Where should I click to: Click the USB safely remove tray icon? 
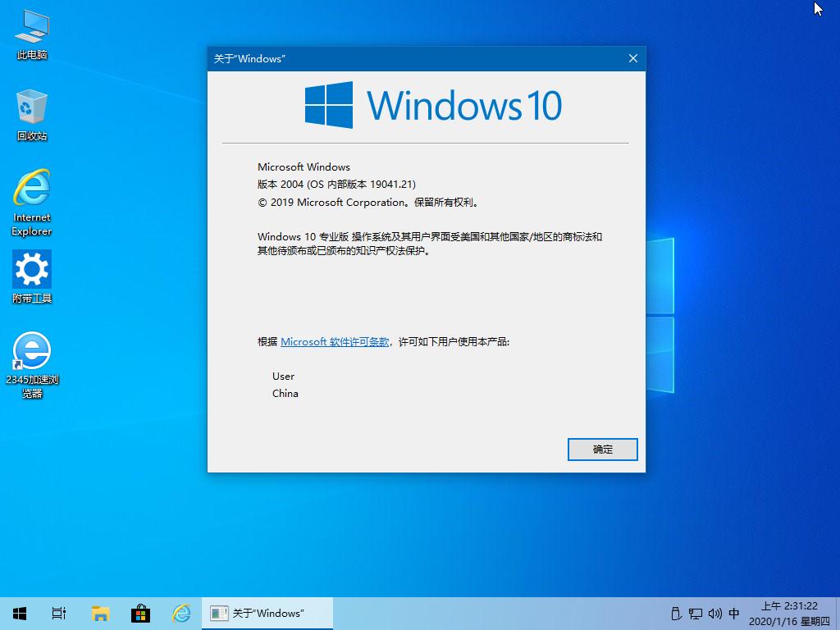(676, 614)
